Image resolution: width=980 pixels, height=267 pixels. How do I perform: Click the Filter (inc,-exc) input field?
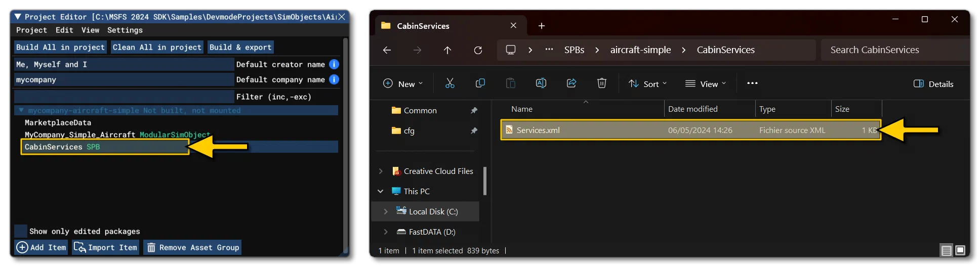[124, 97]
